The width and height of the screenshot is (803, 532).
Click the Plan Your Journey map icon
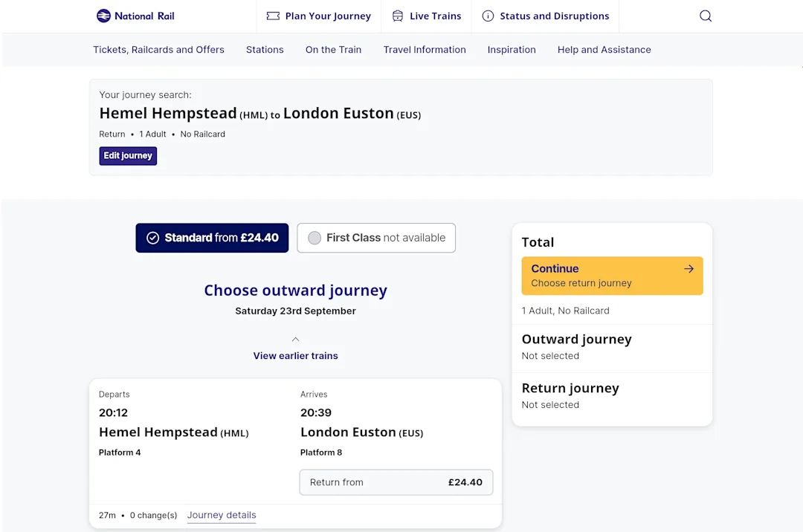point(273,16)
